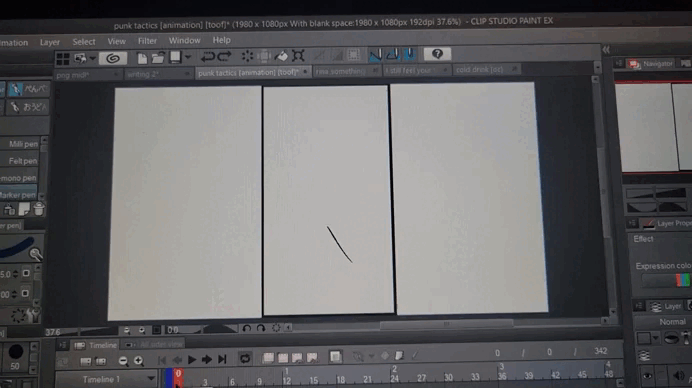
Task: Toggle the eye visibility icon in layer panel
Action: point(647,376)
